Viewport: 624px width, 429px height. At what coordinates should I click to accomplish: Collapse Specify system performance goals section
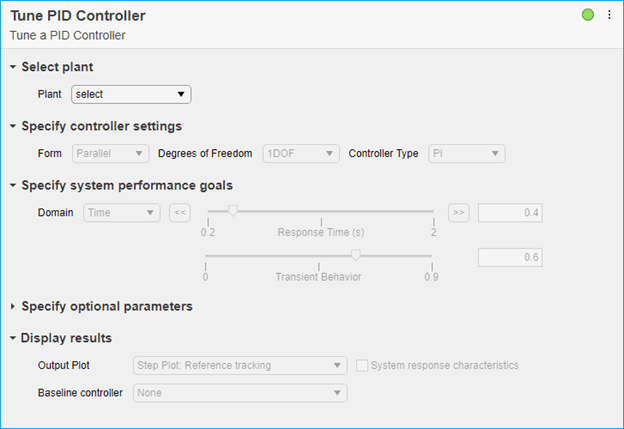point(13,185)
